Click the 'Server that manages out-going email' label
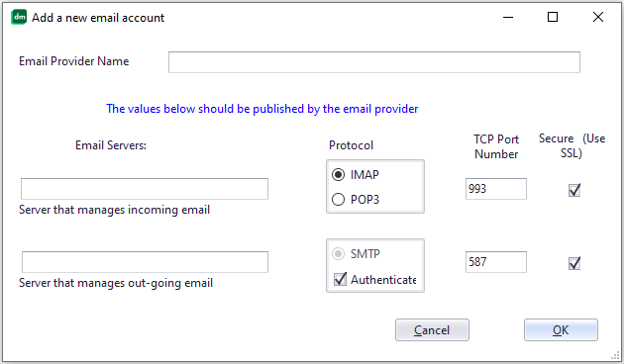Image resolution: width=624 pixels, height=364 pixels. (x=116, y=283)
